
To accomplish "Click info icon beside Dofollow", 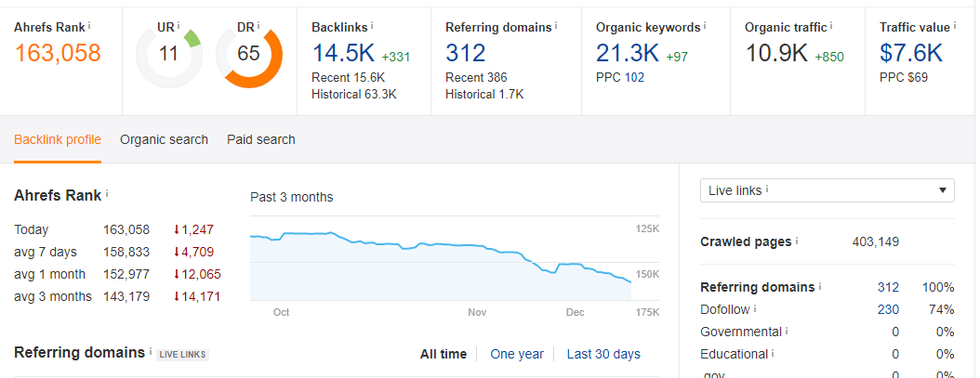I will click(x=755, y=308).
